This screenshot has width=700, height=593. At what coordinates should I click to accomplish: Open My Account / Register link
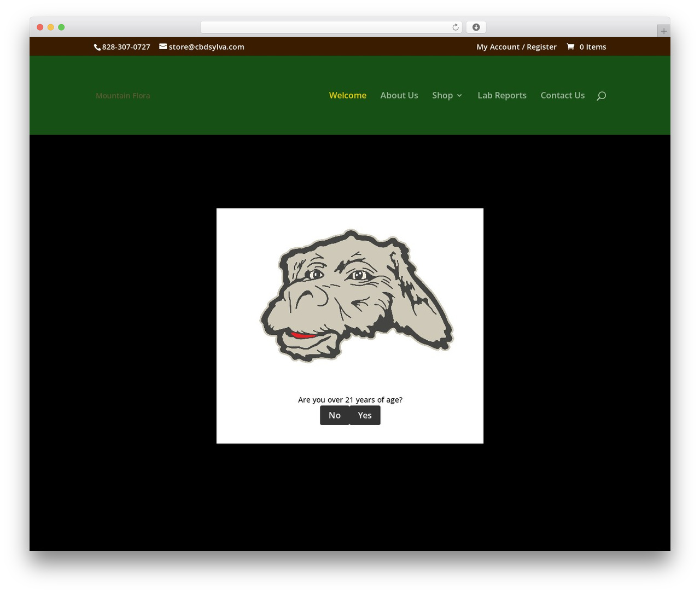pos(517,47)
